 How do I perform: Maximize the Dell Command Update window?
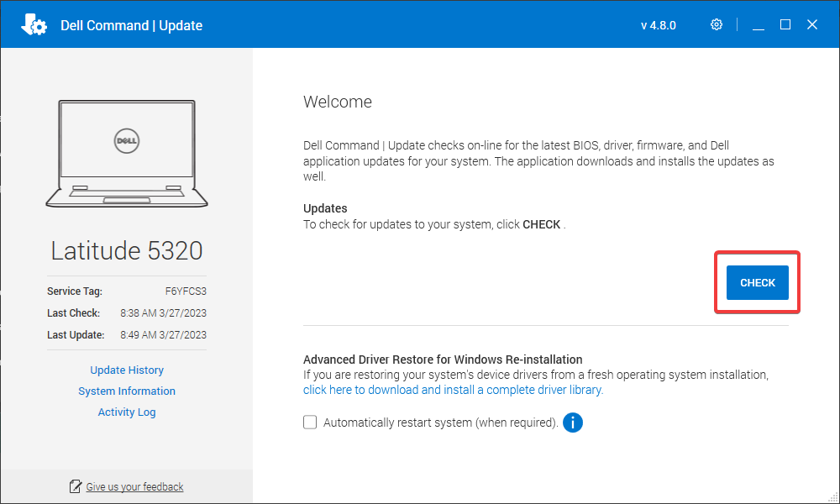[x=785, y=24]
